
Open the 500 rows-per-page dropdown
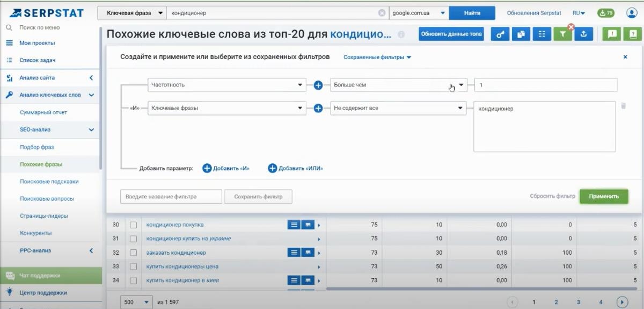point(137,302)
